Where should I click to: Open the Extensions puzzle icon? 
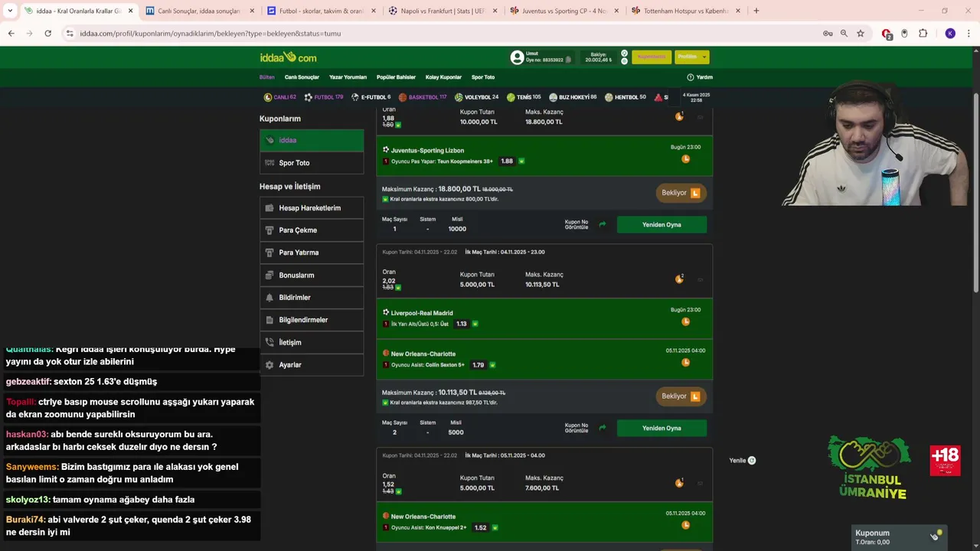[923, 34]
